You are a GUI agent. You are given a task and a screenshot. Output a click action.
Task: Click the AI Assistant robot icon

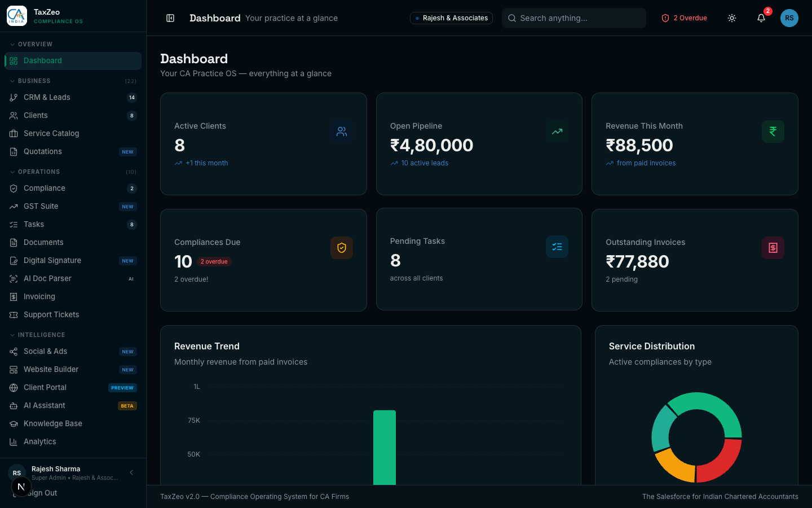14,406
